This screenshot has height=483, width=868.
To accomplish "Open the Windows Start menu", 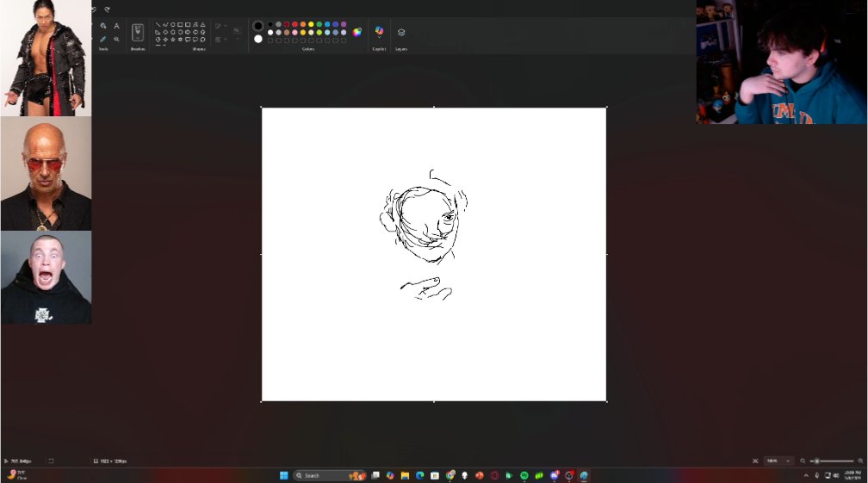I will (x=284, y=475).
